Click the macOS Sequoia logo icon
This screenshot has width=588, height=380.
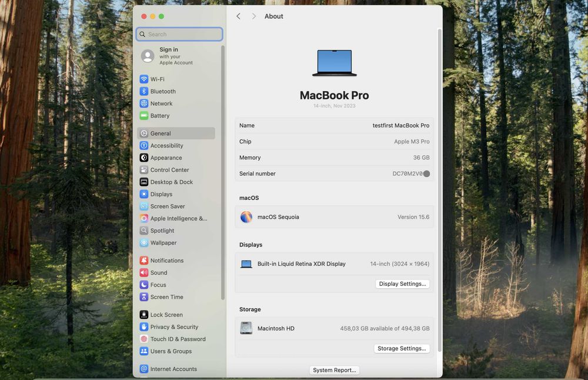pos(246,217)
